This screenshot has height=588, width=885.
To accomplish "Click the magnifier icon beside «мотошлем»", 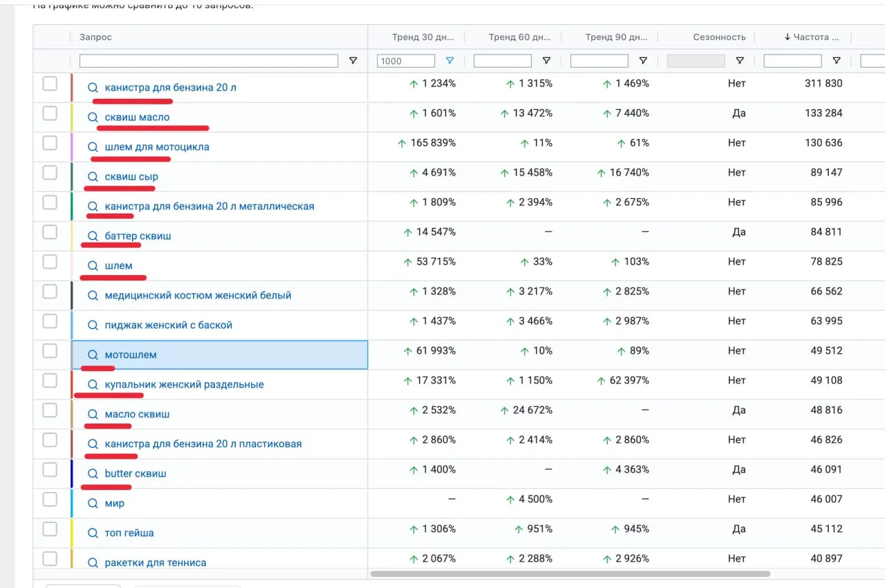I will tap(93, 355).
